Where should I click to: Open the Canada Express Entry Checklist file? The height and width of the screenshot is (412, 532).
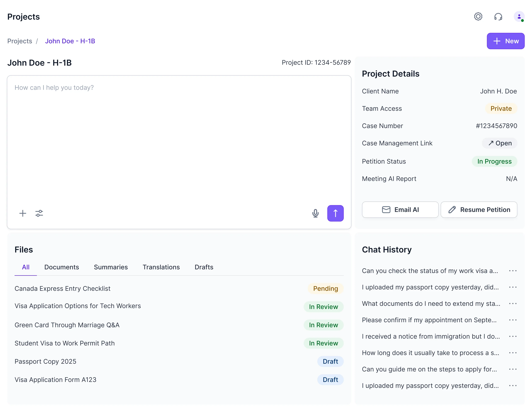click(x=63, y=288)
